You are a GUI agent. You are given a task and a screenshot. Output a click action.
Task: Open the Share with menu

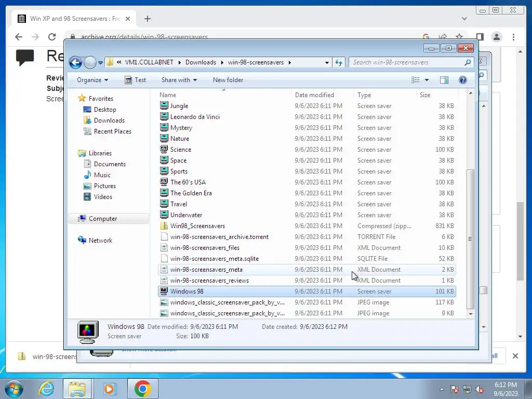tap(179, 80)
